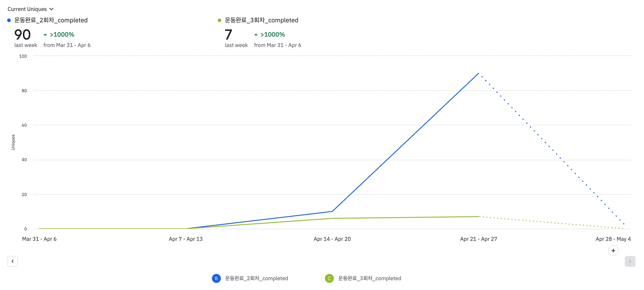The width and height of the screenshot is (644, 290).
Task: Click green up-arrow next to first >1000%
Action: pyautogui.click(x=45, y=35)
